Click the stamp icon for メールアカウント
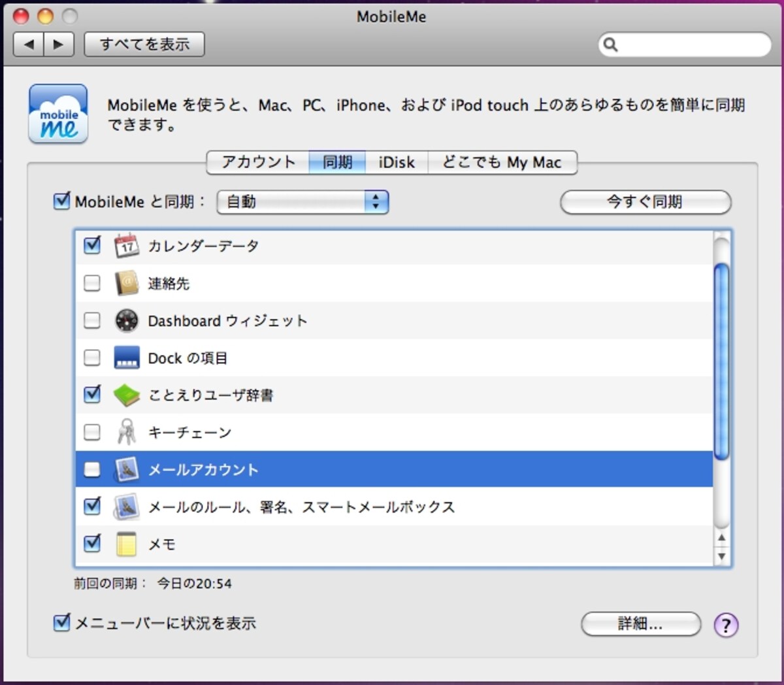Image resolution: width=784 pixels, height=685 pixels. pyautogui.click(x=126, y=469)
